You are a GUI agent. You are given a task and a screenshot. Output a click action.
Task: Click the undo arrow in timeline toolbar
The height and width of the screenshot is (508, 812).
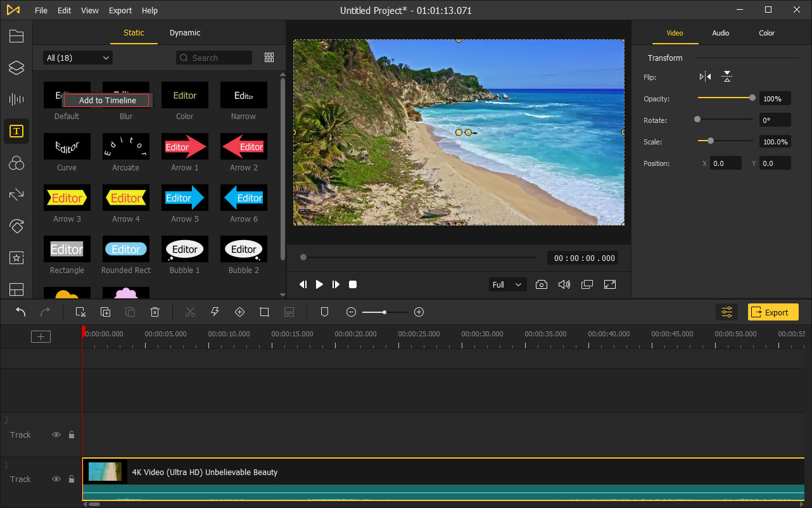[21, 312]
